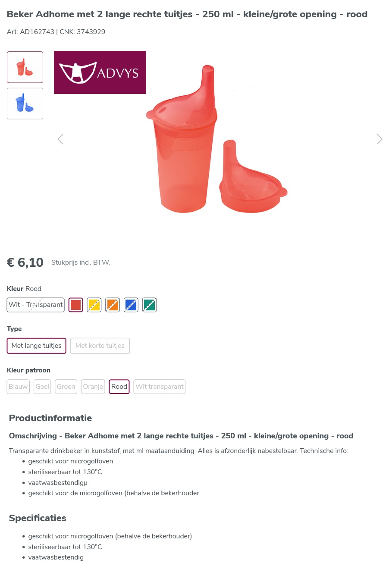Select the Wit - Transparant color option
Screen dimensions: 392x572
coord(36,305)
